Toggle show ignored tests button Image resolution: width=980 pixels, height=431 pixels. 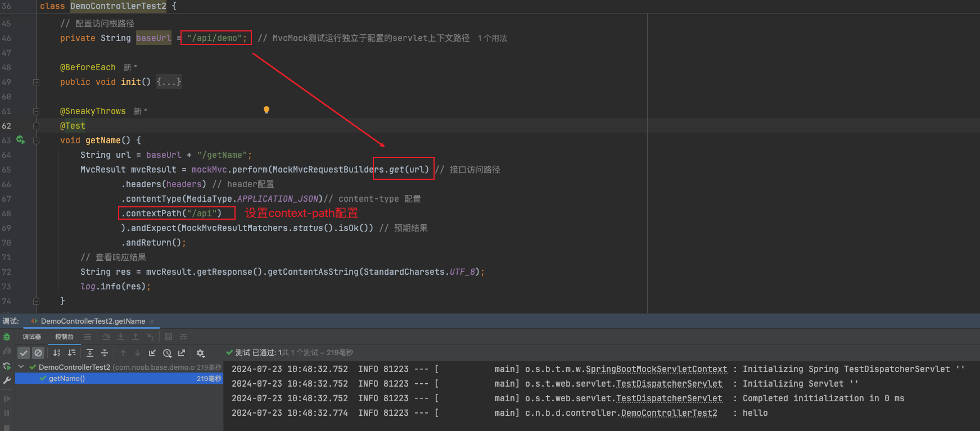38,353
